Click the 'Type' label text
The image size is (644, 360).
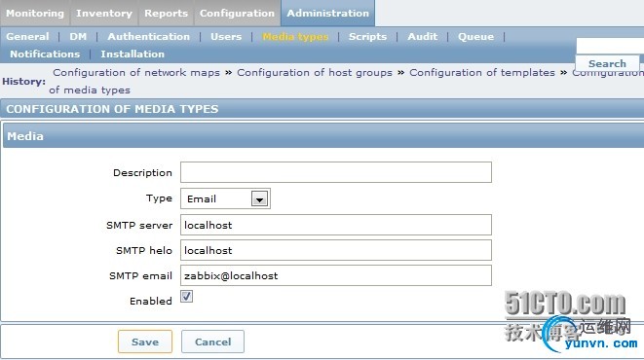tap(159, 198)
